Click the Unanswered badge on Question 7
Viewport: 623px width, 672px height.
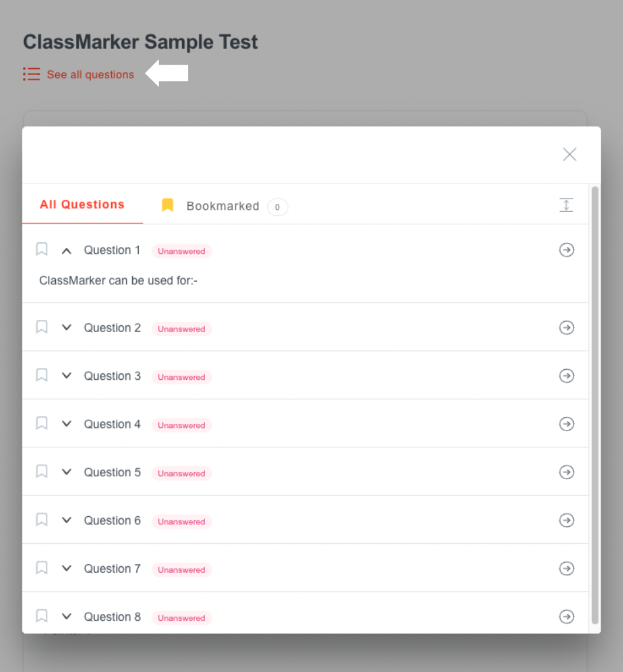182,570
